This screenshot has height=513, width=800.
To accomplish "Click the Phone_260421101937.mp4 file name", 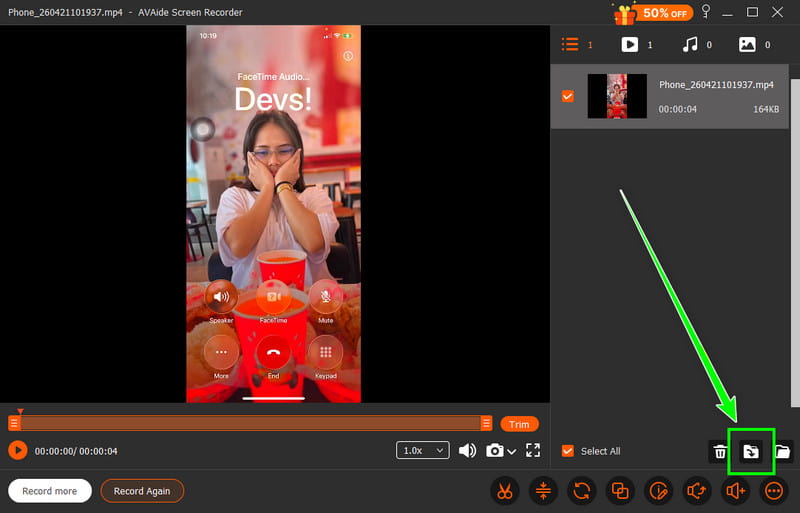I will (716, 85).
